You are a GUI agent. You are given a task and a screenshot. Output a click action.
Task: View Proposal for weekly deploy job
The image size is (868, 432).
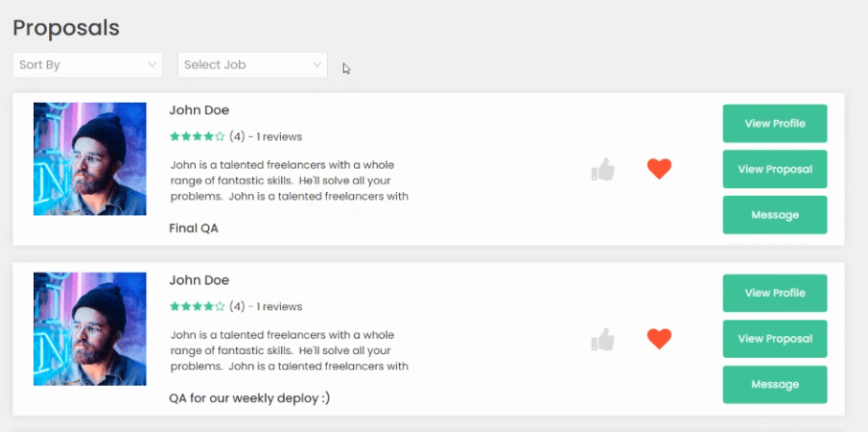(775, 339)
